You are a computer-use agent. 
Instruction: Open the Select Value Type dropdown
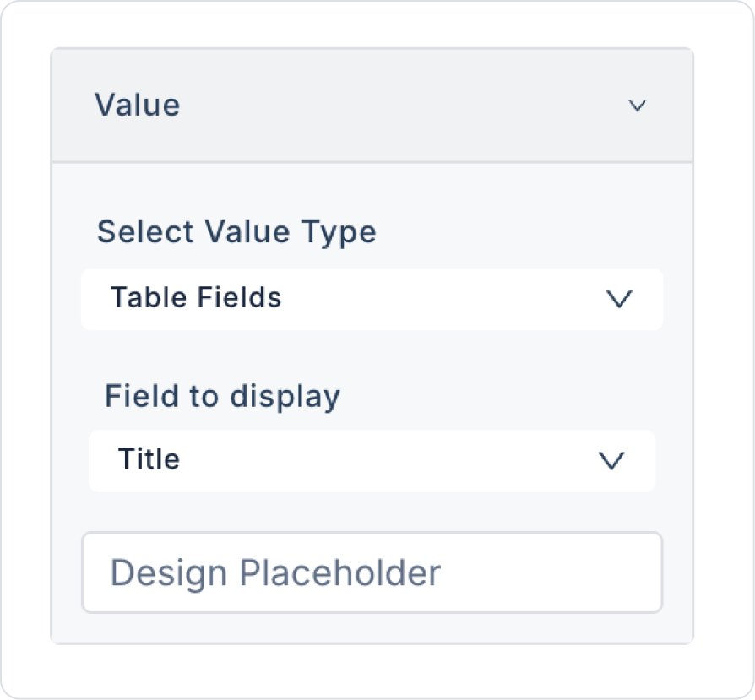pyautogui.click(x=372, y=299)
